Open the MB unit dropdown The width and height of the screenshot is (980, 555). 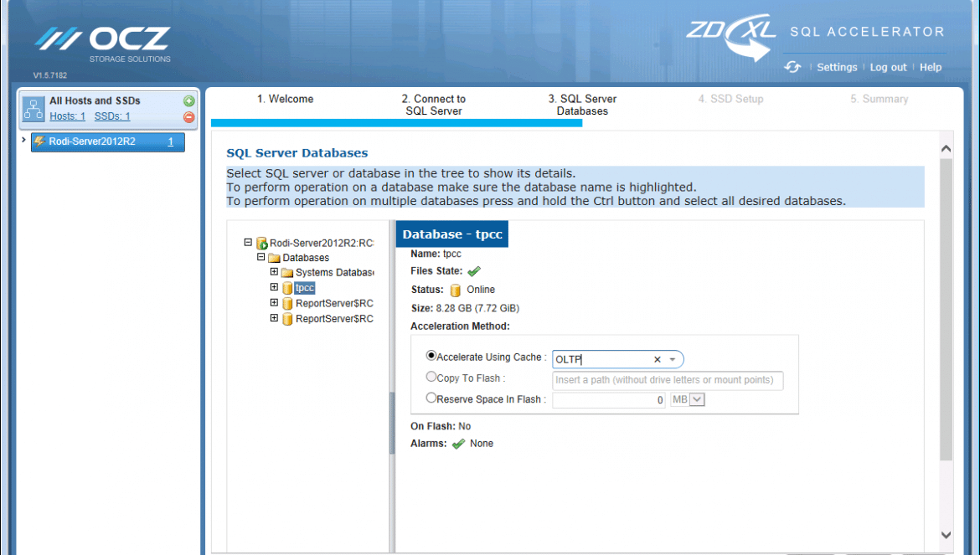[697, 399]
